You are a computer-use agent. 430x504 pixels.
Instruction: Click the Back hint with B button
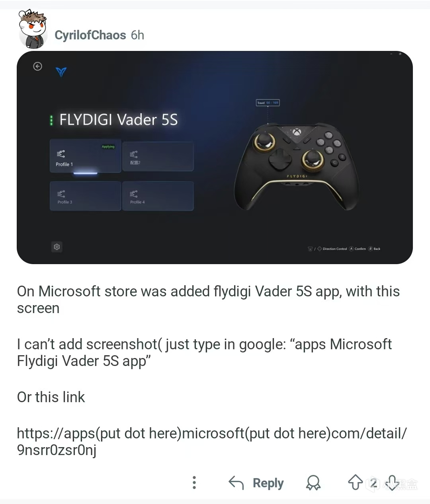374,249
